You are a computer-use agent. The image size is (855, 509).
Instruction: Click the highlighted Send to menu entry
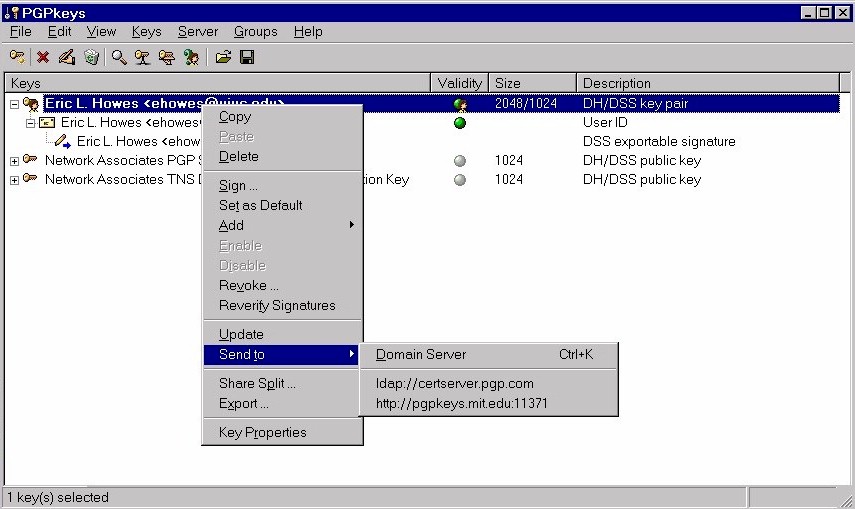282,355
